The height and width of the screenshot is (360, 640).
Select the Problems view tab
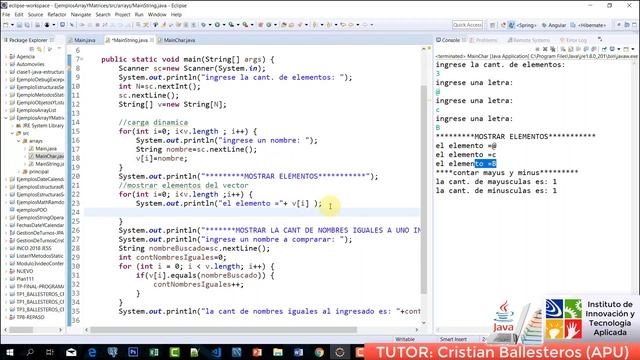coord(483,40)
